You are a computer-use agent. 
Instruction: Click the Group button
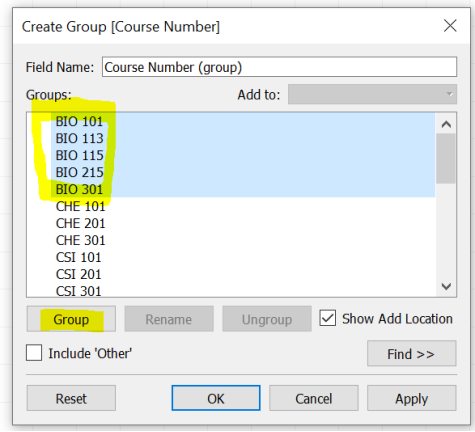pyautogui.click(x=71, y=319)
